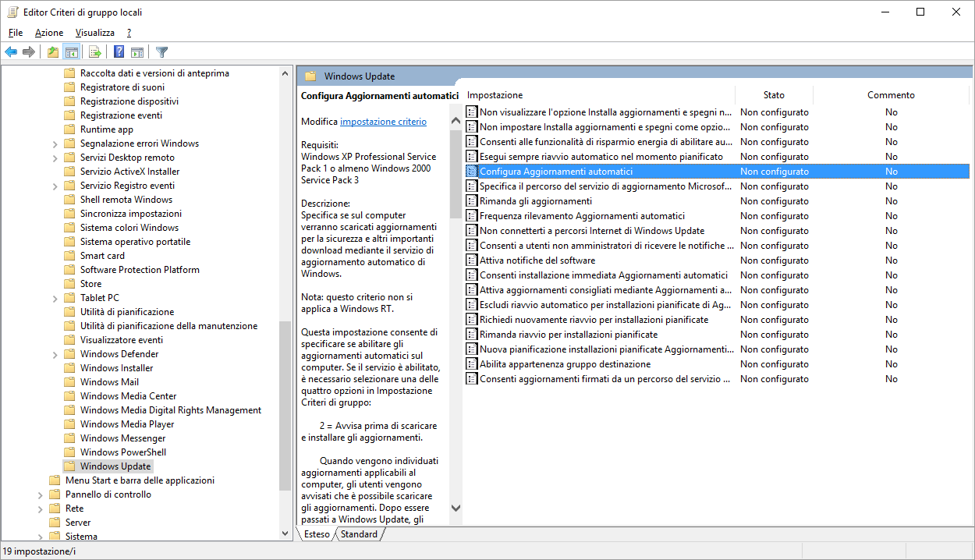Expand the Rete tree node
Screen dimensions: 975x560
click(x=40, y=509)
